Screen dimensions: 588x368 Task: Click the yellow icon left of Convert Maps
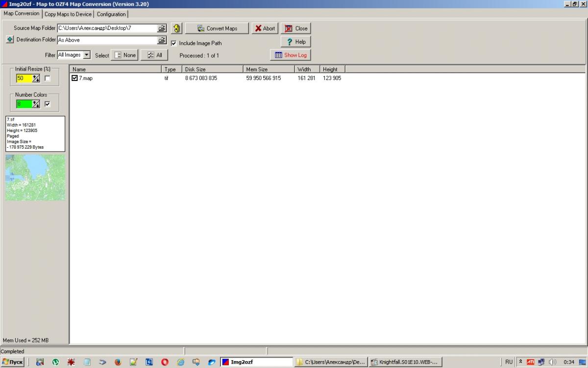click(x=176, y=28)
